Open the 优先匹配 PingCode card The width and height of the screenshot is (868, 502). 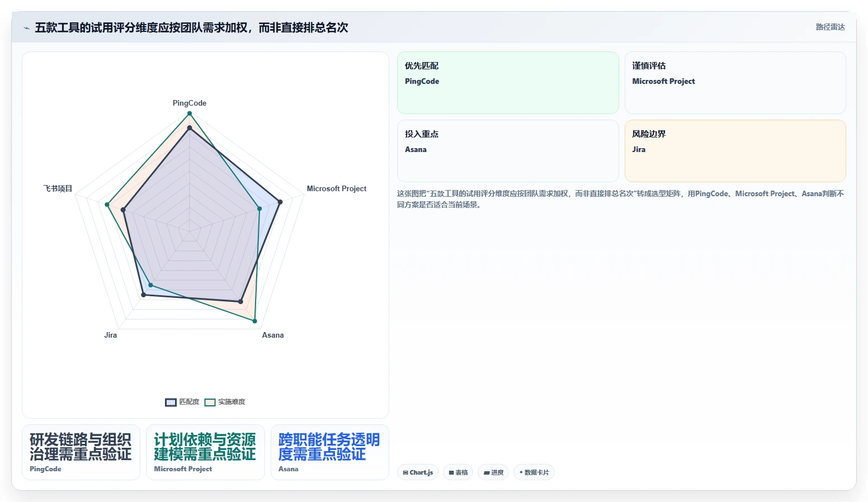508,83
